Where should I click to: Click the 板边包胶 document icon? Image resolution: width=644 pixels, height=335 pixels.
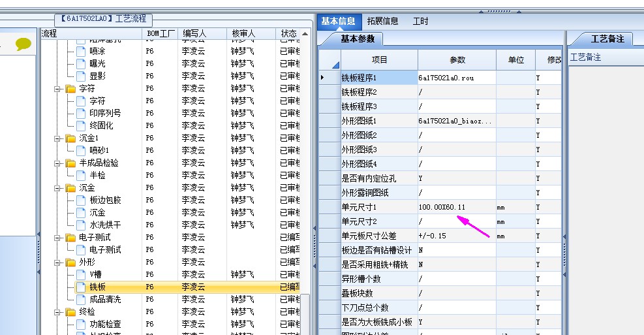(81, 200)
